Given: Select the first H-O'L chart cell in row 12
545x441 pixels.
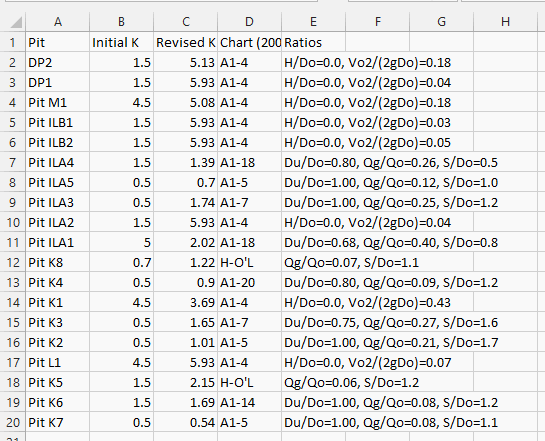Looking at the screenshot, I should (250, 262).
